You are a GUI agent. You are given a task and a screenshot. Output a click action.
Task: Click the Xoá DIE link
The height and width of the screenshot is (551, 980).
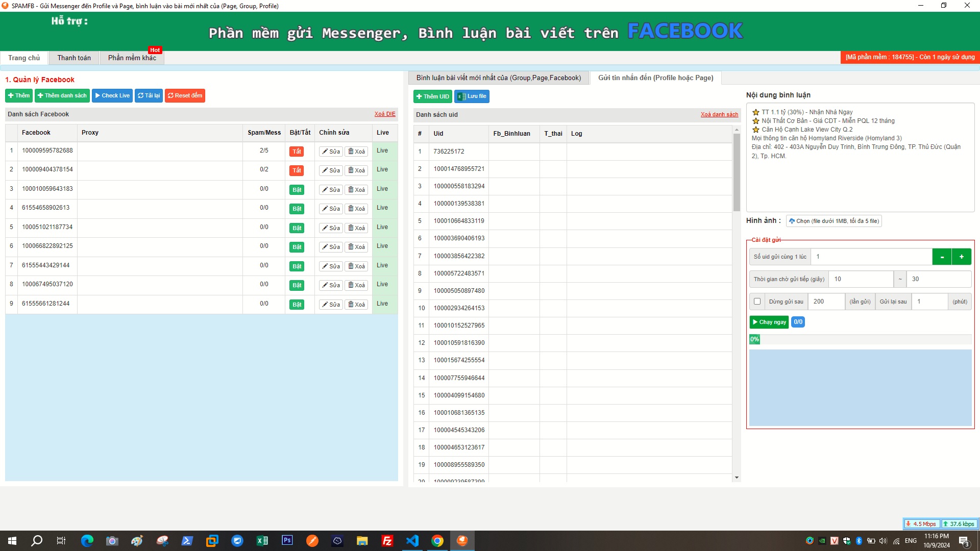[385, 114]
